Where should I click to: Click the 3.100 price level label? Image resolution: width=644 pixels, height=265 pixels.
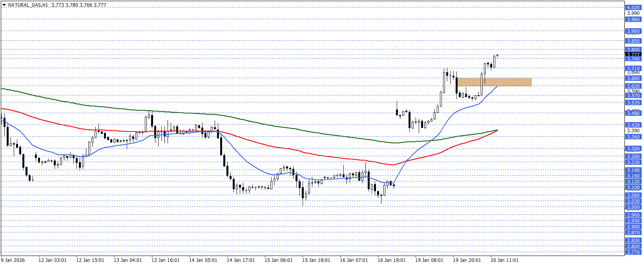click(x=633, y=188)
